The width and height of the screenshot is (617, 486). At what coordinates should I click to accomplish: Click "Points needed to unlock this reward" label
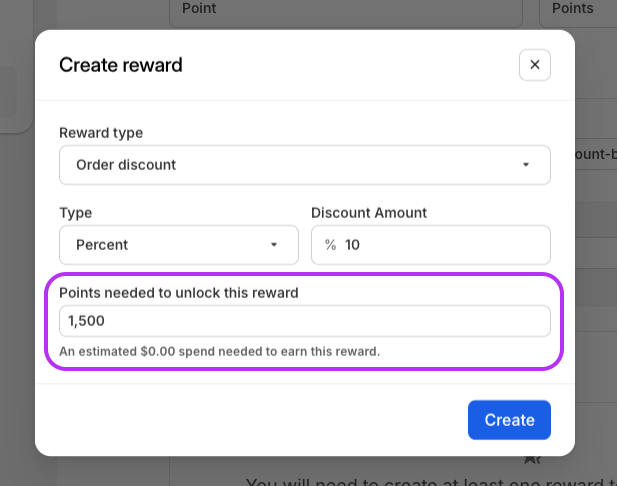pyautogui.click(x=179, y=293)
